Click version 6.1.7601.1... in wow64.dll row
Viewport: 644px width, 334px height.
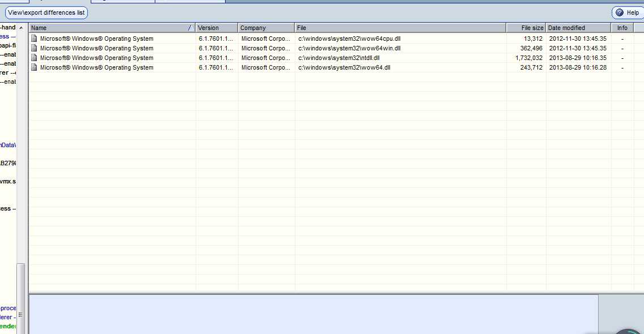click(215, 67)
